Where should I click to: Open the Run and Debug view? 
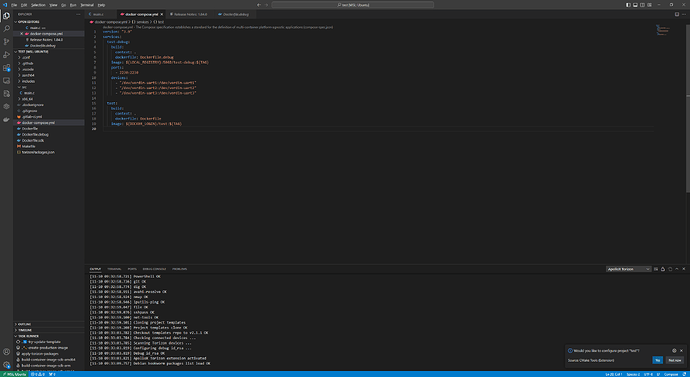(x=6, y=55)
